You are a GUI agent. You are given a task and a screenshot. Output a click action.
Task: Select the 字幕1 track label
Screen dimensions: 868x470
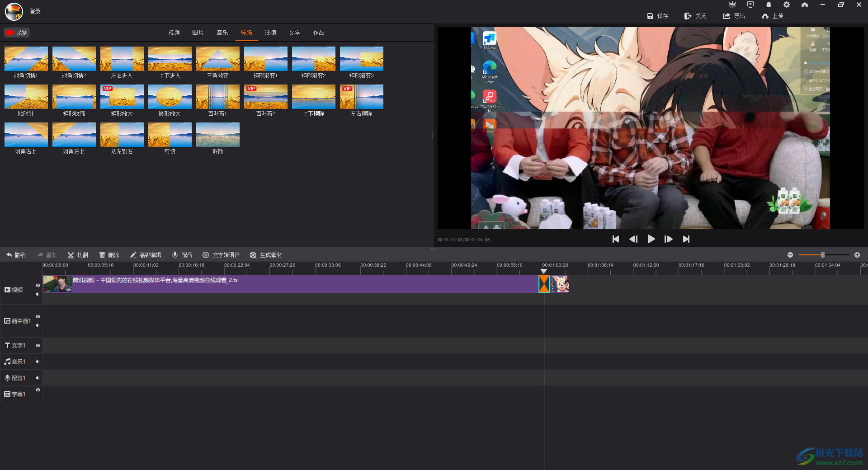point(15,394)
